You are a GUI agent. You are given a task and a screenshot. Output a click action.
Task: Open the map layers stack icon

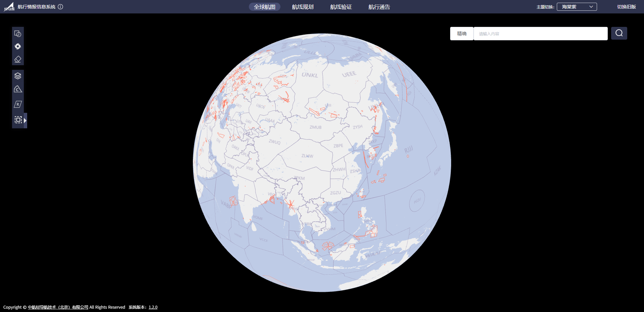pos(18,76)
